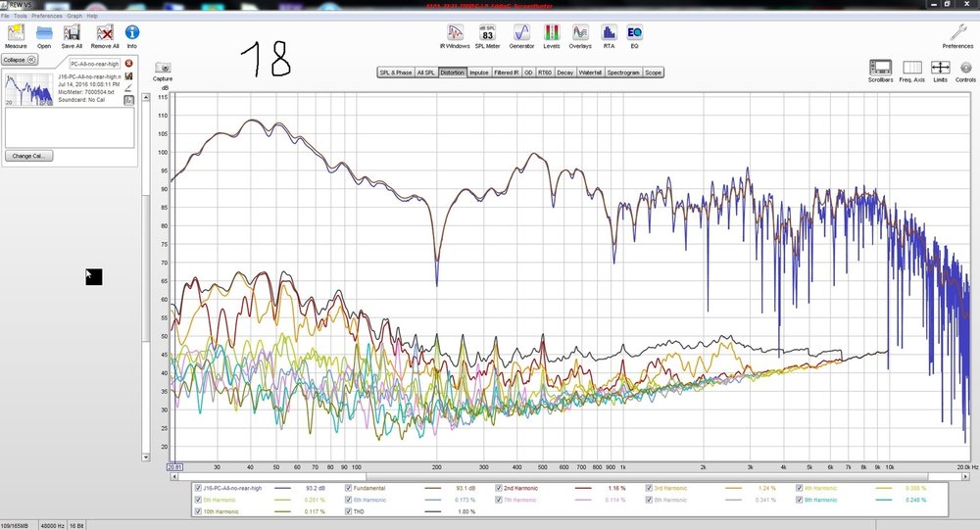The height and width of the screenshot is (530, 980).
Task: Click the Save All icon
Action: pos(72,32)
